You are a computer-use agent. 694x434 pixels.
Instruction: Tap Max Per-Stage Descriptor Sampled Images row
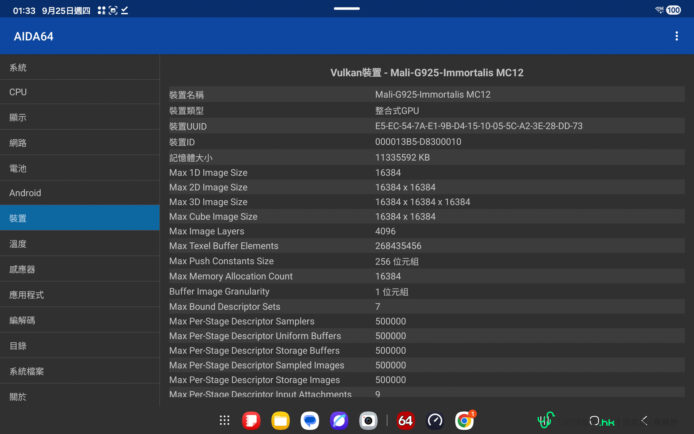tap(426, 365)
